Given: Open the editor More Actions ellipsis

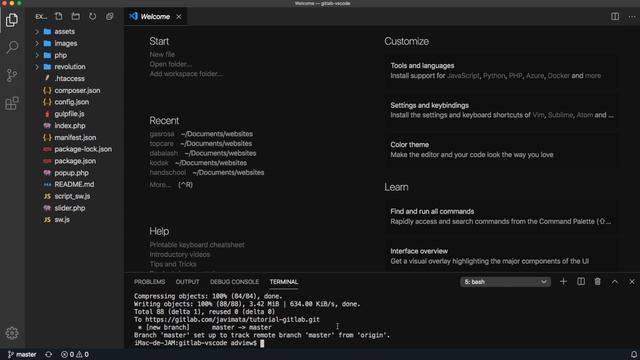Looking at the screenshot, I should (x=632, y=16).
